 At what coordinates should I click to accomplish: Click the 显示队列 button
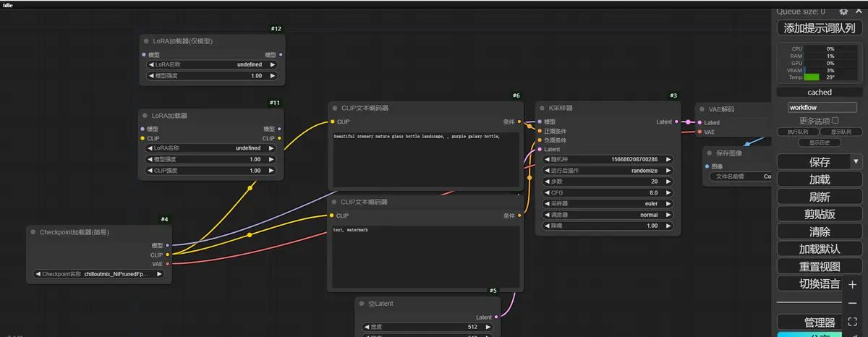[841, 132]
